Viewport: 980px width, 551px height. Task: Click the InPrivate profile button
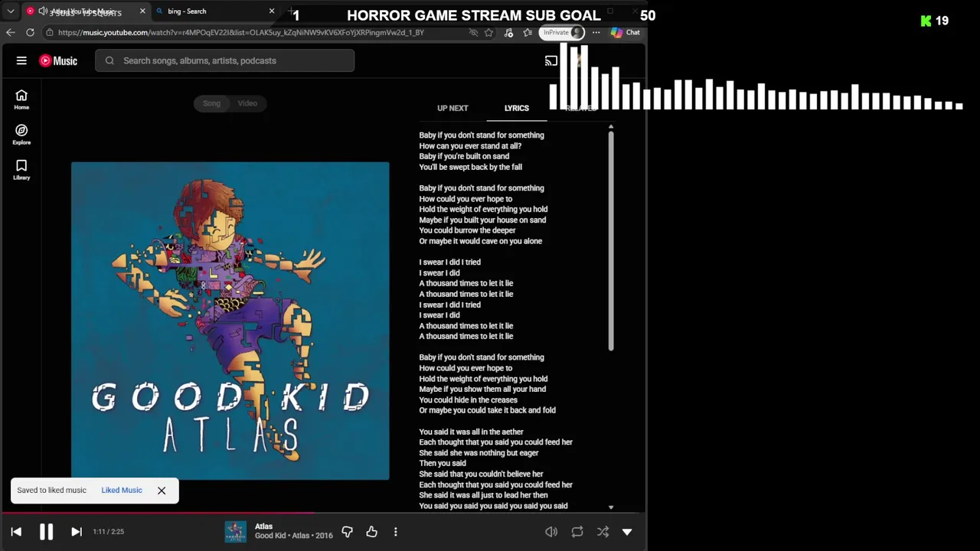point(563,32)
